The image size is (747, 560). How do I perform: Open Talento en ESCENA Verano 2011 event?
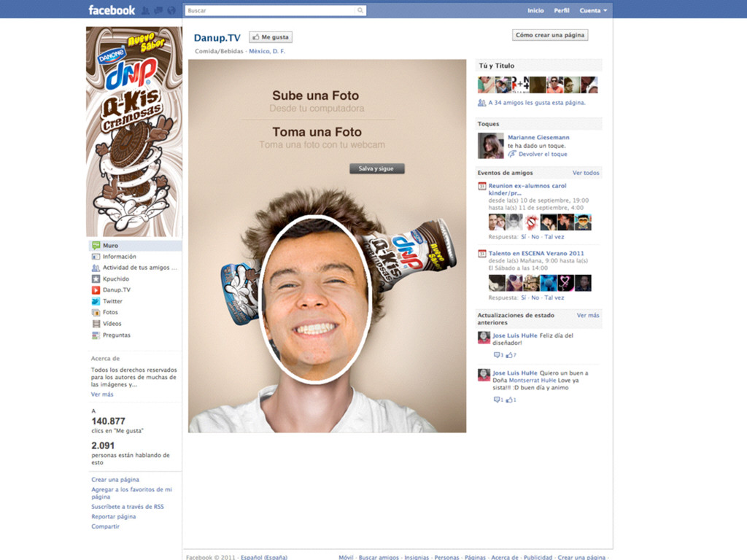(x=536, y=253)
